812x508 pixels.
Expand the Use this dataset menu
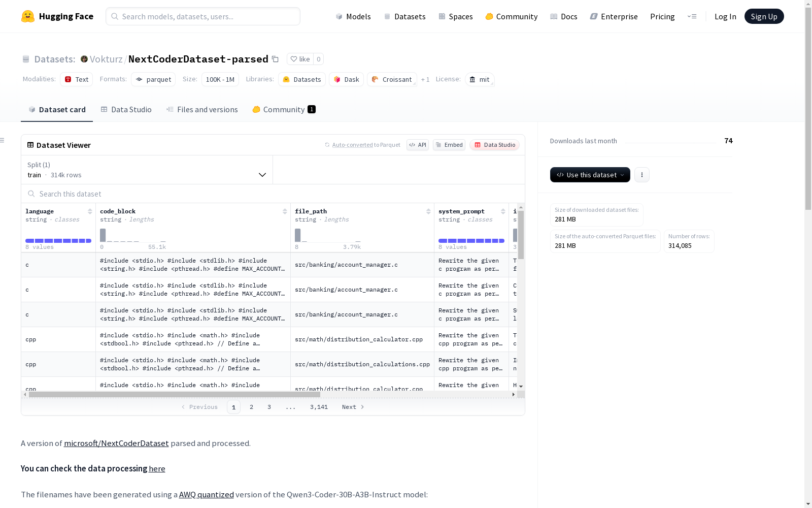tap(590, 175)
